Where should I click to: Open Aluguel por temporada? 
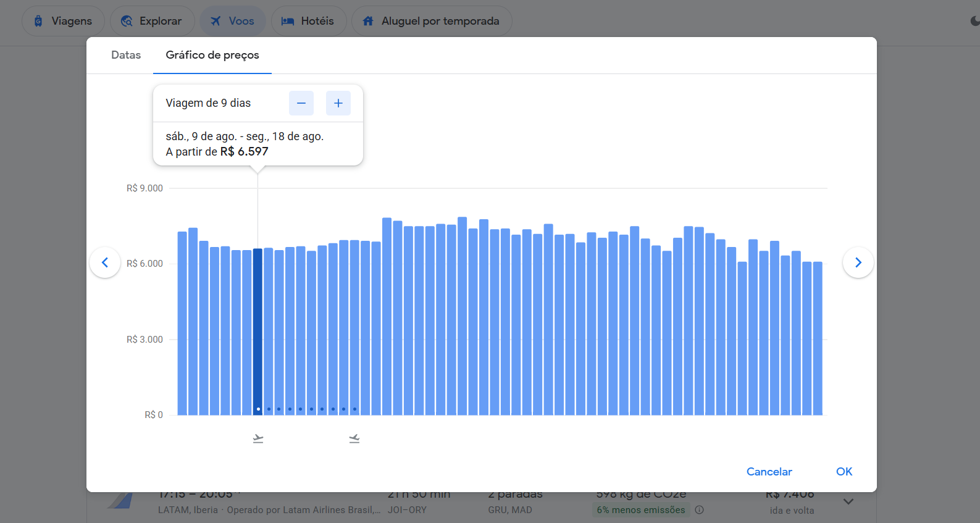coord(432,21)
